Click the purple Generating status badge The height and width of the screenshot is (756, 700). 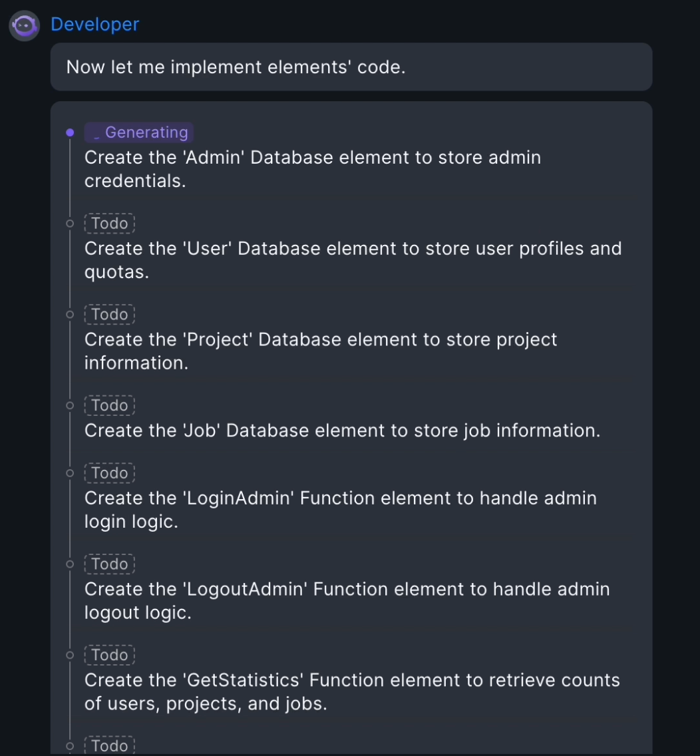coord(139,132)
